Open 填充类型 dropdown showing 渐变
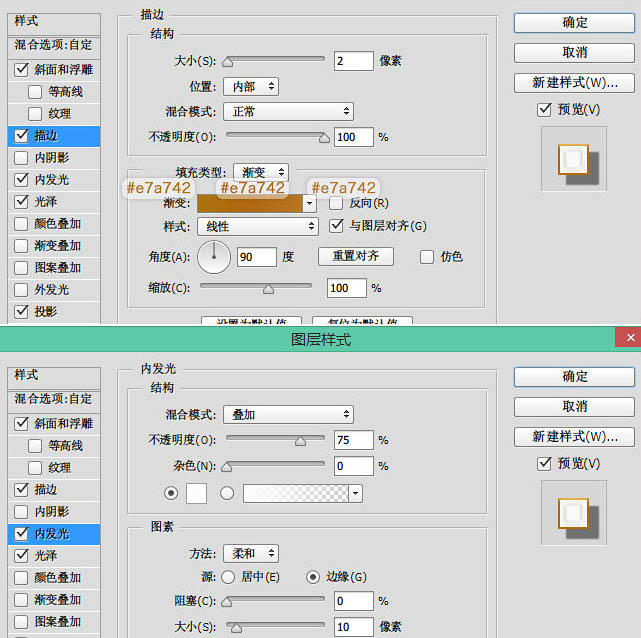Image resolution: width=641 pixels, height=638 pixels. coord(261,172)
